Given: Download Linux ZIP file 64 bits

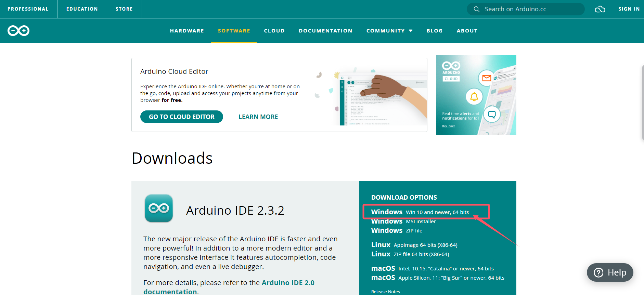Looking at the screenshot, I should (x=410, y=254).
